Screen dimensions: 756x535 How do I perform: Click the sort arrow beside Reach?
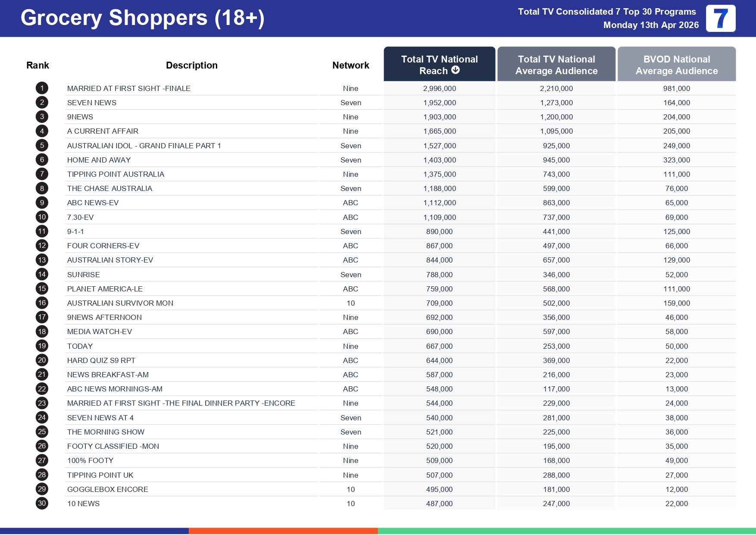pyautogui.click(x=455, y=70)
